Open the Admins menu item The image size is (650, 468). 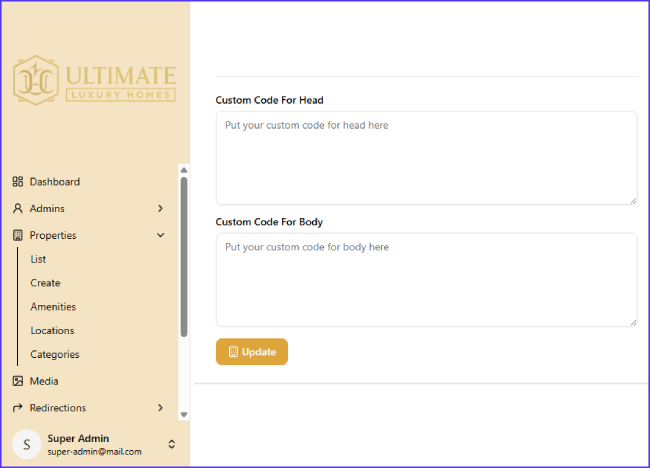tap(47, 209)
